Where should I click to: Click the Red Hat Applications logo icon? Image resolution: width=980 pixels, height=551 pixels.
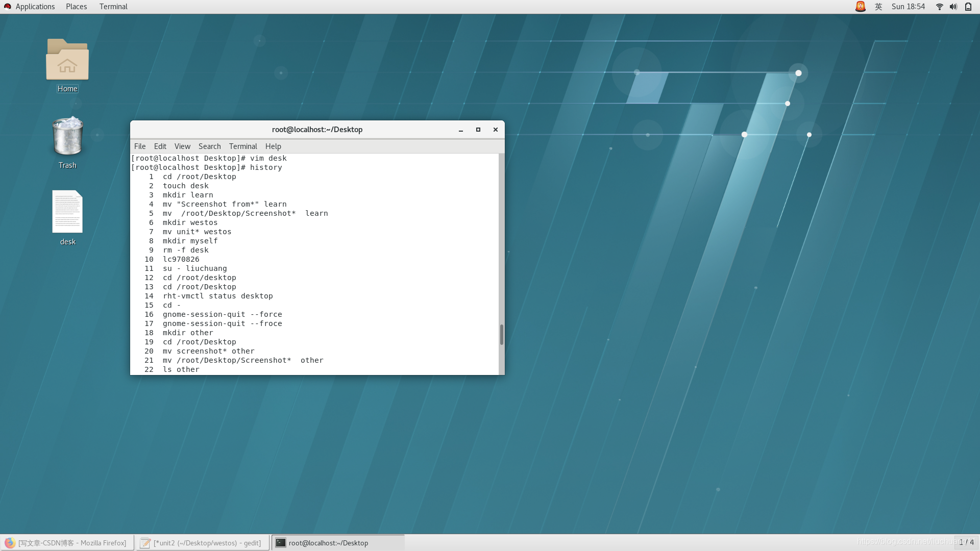coord(8,7)
